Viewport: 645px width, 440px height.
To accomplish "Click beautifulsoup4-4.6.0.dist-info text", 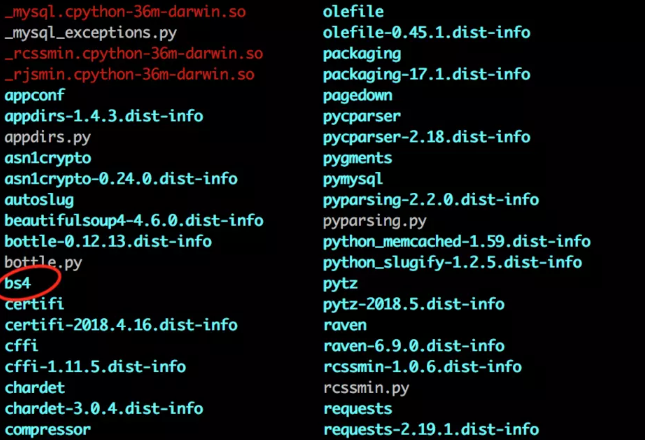I will 134,221.
